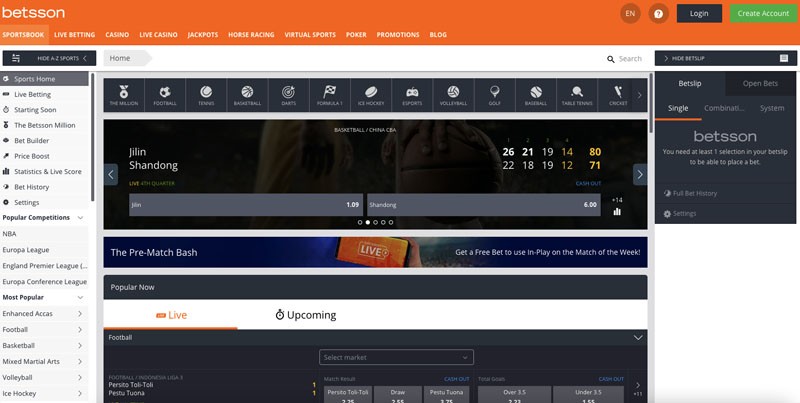Viewport: 800px width, 403px height.
Task: Click Hide Betslip toggle
Action: (x=725, y=58)
